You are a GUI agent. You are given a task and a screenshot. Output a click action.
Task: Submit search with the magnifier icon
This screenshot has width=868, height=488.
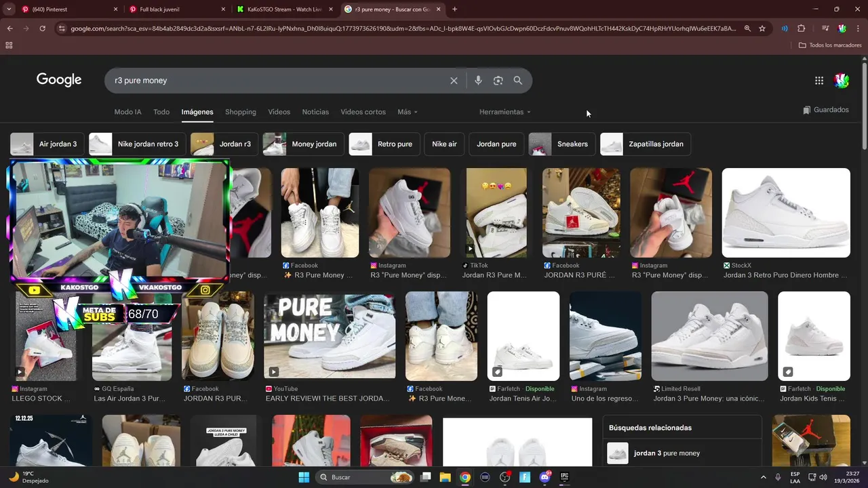click(518, 81)
